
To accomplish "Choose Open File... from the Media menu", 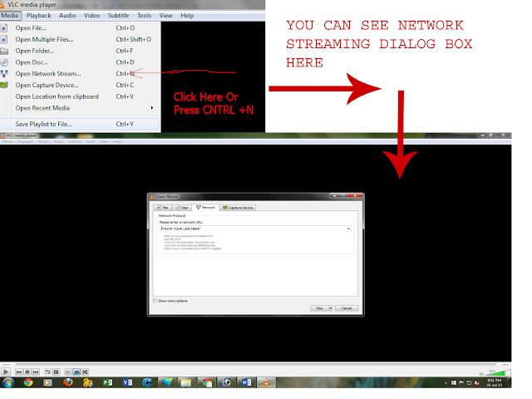I will 80,28.
